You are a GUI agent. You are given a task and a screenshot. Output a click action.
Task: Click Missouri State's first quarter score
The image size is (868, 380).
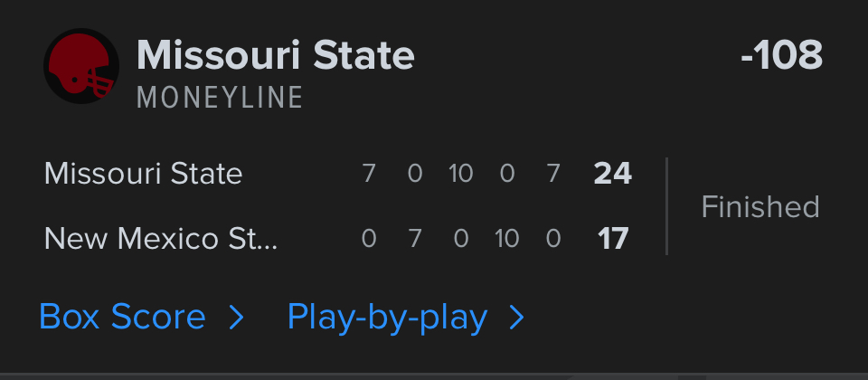[368, 173]
